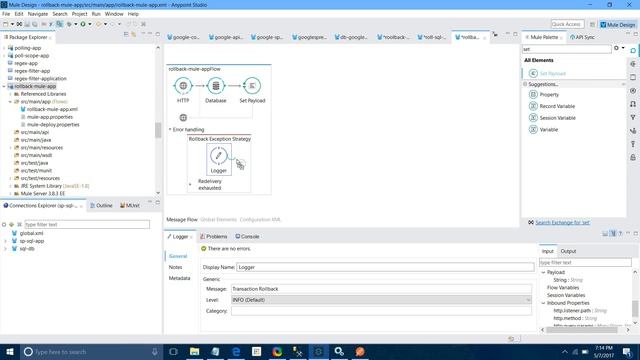Collapse Inbound Properties in the Input tree
Image resolution: width=640 pixels, height=360 pixels.
tap(543, 303)
